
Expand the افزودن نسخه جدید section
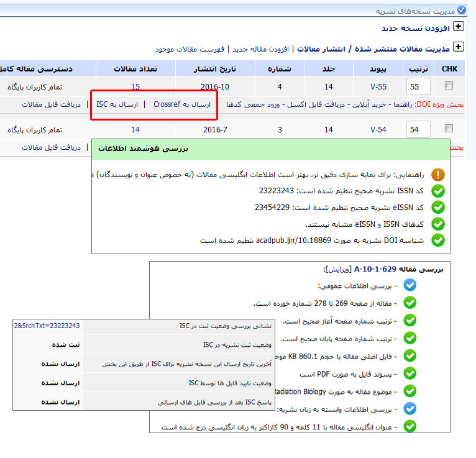tap(459, 27)
